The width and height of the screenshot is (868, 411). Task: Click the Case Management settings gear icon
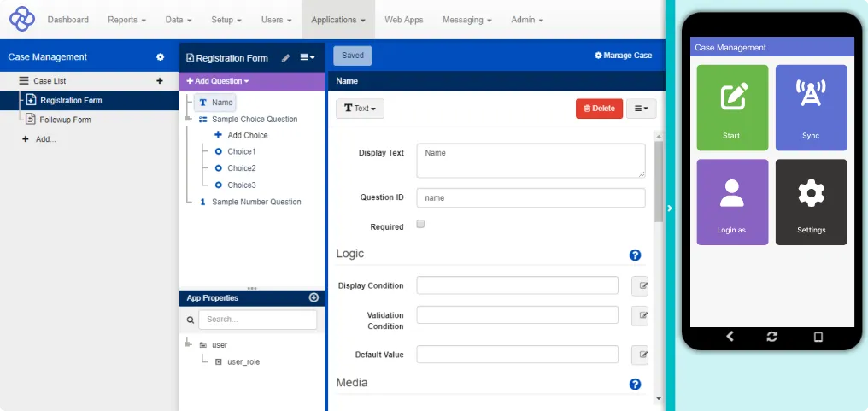tap(160, 57)
